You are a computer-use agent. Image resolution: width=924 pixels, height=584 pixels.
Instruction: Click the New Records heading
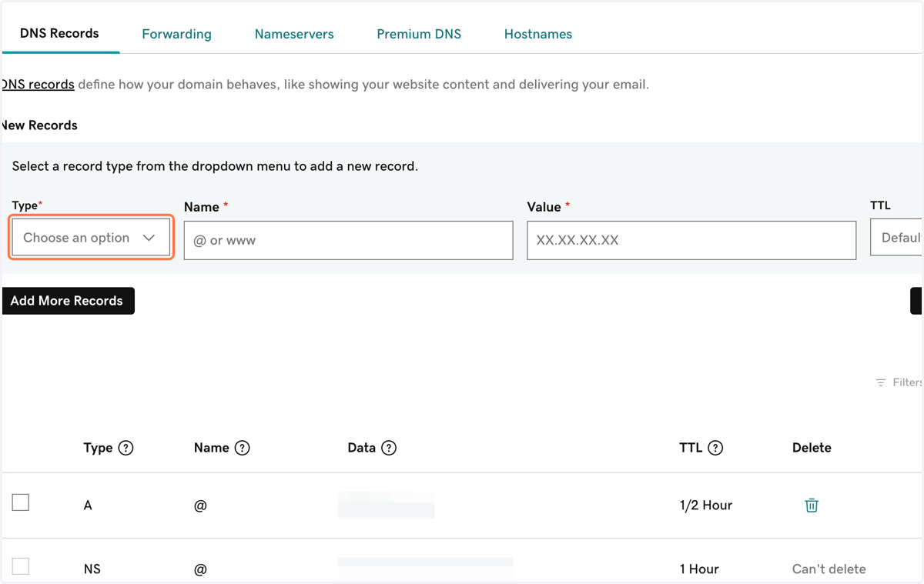click(39, 125)
